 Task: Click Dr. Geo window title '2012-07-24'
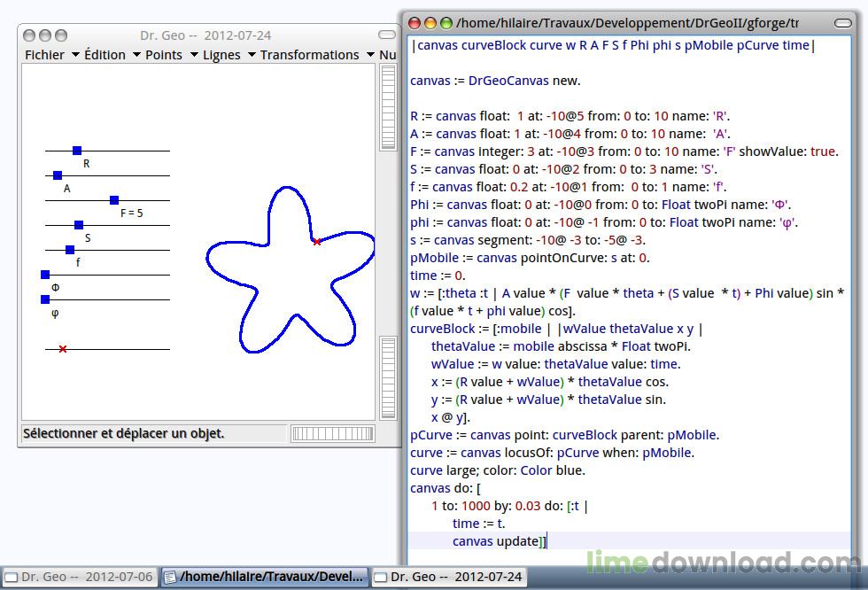237,35
